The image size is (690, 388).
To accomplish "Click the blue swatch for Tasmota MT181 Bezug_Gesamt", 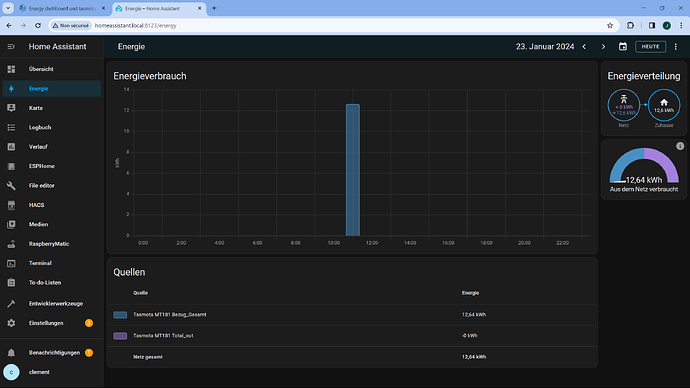I will (x=120, y=315).
